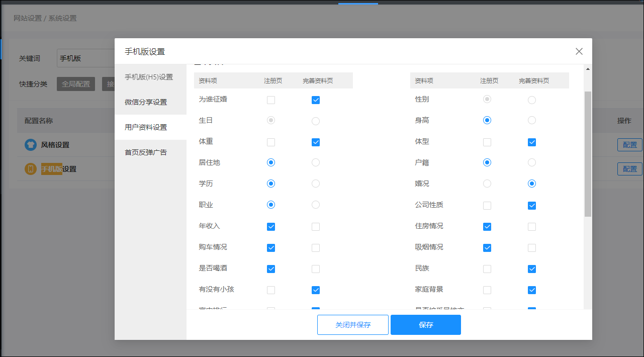Screen dimensions: 644x357
Task: Select 学历 radio under 完善资料页
Action: pos(316,184)
